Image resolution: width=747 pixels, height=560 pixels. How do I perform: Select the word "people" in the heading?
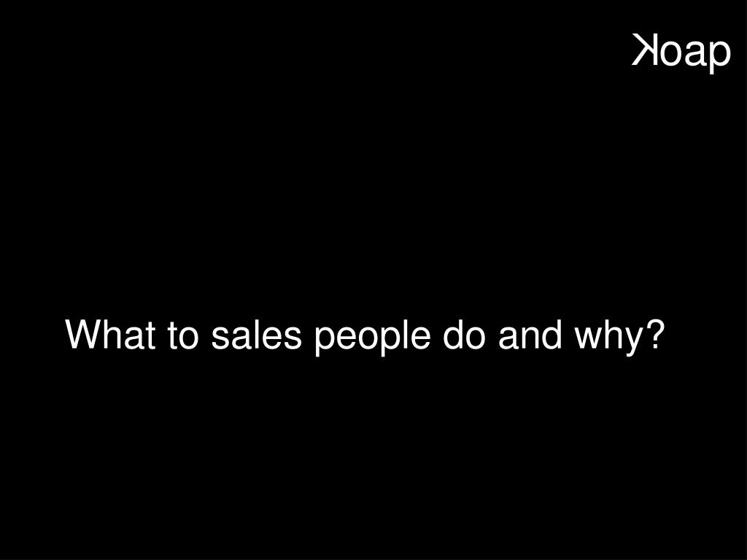(x=373, y=338)
